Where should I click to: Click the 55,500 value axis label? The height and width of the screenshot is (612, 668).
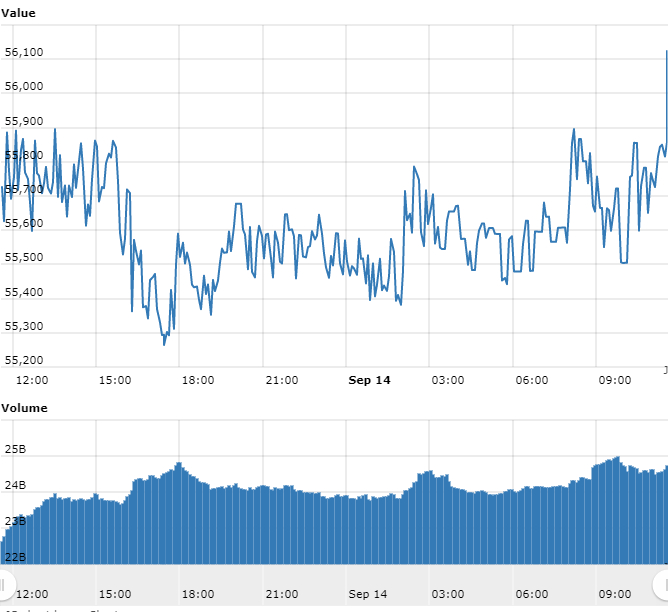pyautogui.click(x=24, y=257)
